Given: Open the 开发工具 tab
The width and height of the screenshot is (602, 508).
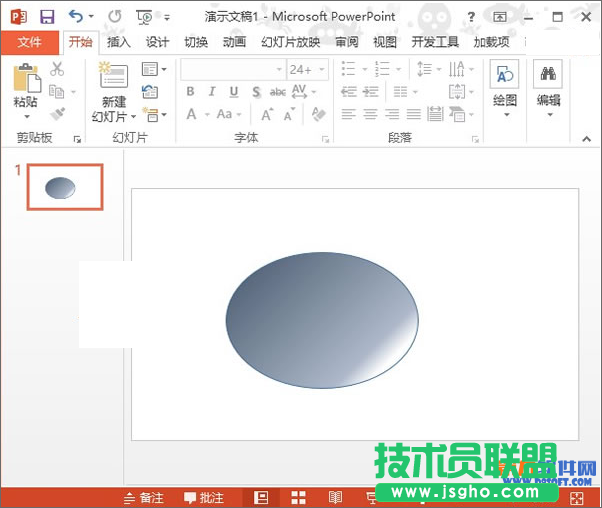Looking at the screenshot, I should pos(435,42).
